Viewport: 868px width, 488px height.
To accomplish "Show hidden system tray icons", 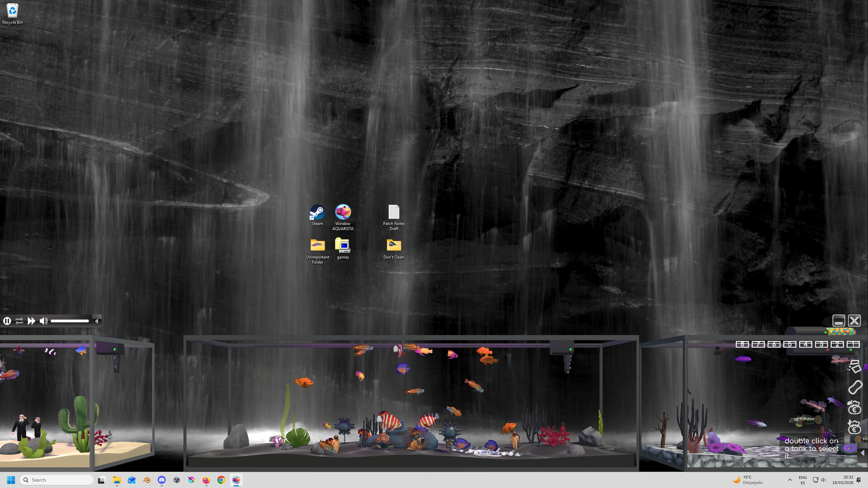I will coord(790,480).
